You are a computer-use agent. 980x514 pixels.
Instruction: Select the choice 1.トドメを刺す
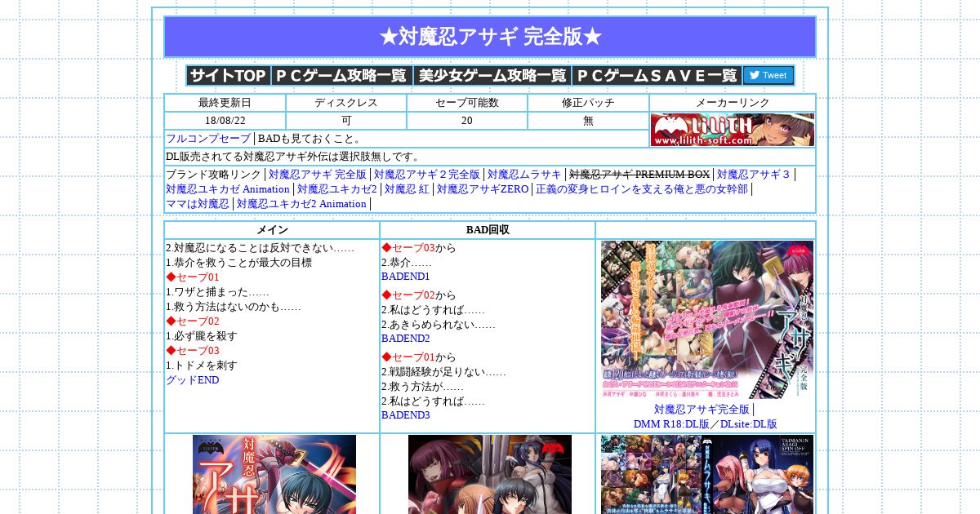tap(202, 366)
